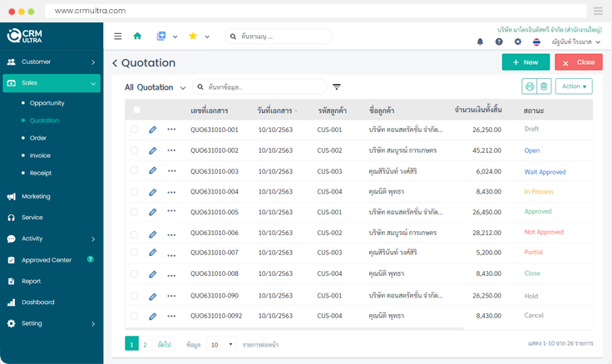The width and height of the screenshot is (612, 364).
Task: Click the yellow favorites star icon
Action: [x=193, y=36]
